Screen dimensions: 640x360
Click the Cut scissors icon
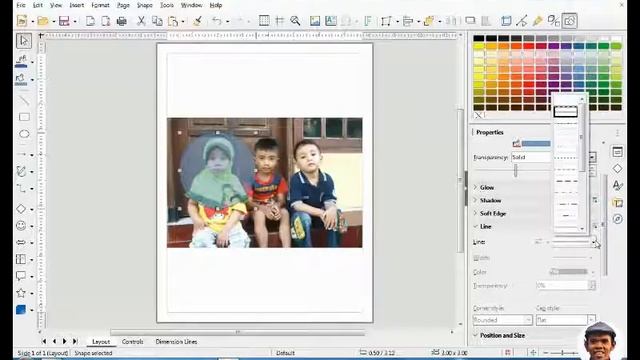tap(141, 21)
